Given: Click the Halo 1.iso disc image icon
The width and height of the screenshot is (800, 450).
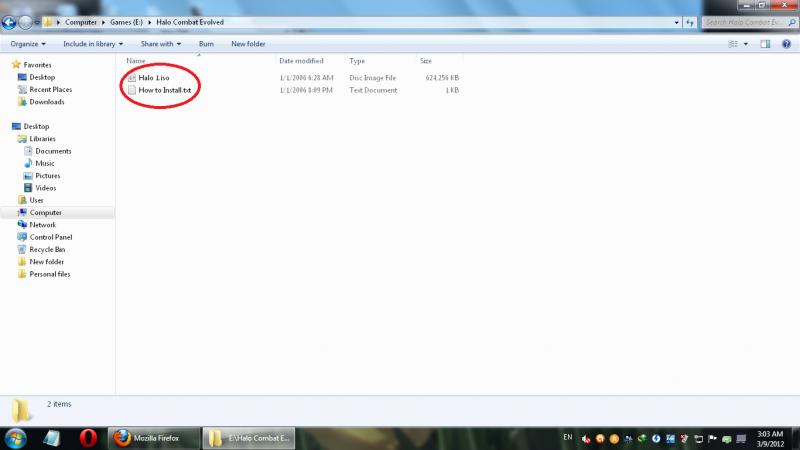Looking at the screenshot, I should [132, 78].
